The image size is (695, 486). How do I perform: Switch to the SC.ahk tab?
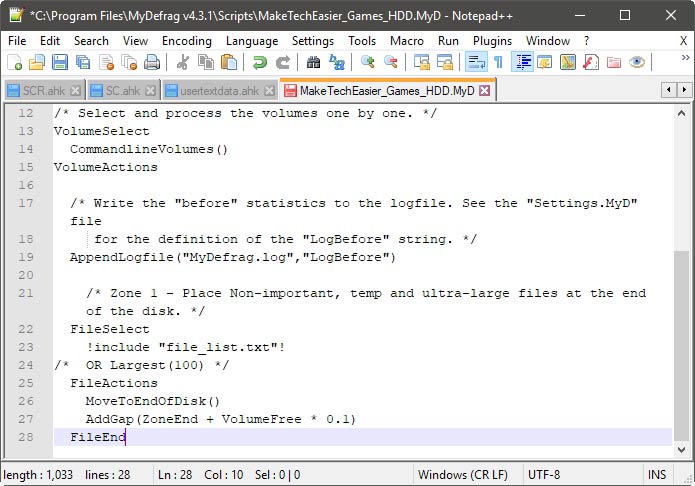(x=123, y=91)
